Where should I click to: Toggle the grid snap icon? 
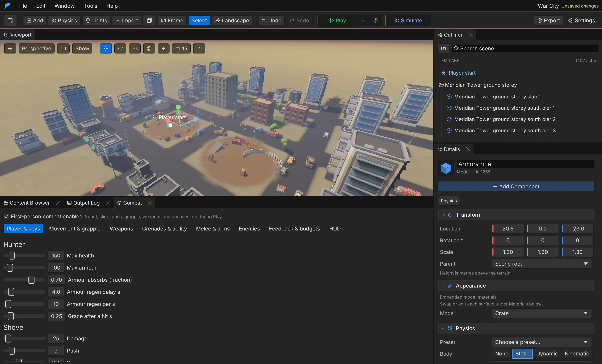(163, 48)
